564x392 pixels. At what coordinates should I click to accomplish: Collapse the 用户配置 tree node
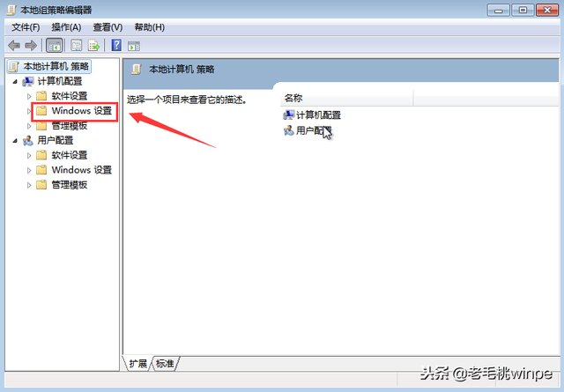[x=15, y=141]
